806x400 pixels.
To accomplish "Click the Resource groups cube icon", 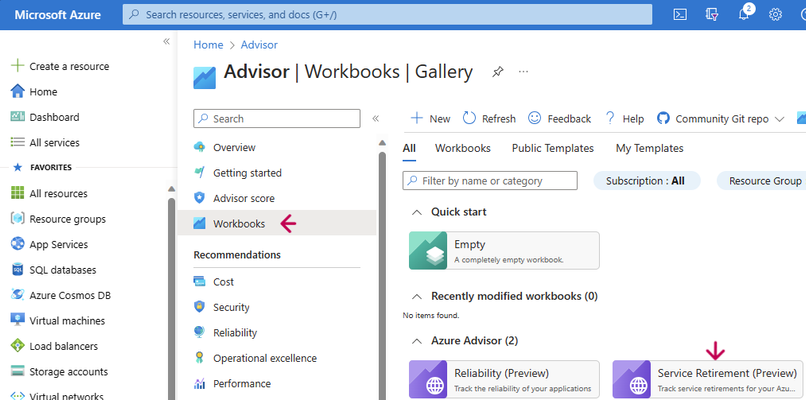I will click(17, 219).
